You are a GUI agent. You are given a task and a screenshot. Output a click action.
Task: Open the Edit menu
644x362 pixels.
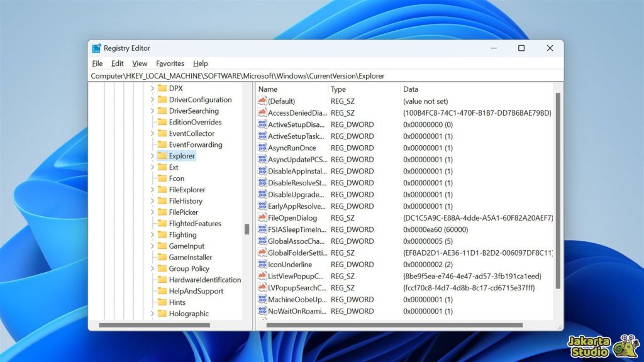coord(117,63)
